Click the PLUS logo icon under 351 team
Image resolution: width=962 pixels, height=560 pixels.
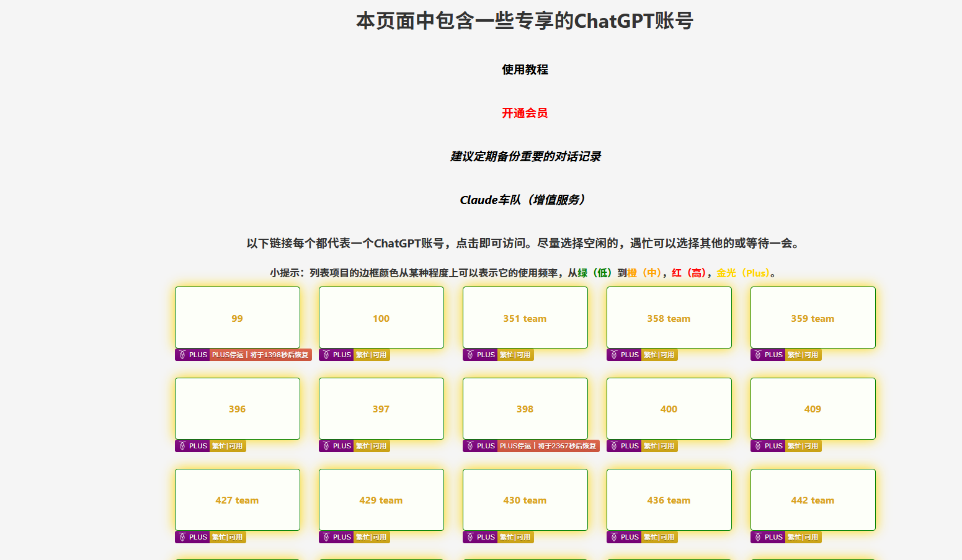(x=470, y=355)
